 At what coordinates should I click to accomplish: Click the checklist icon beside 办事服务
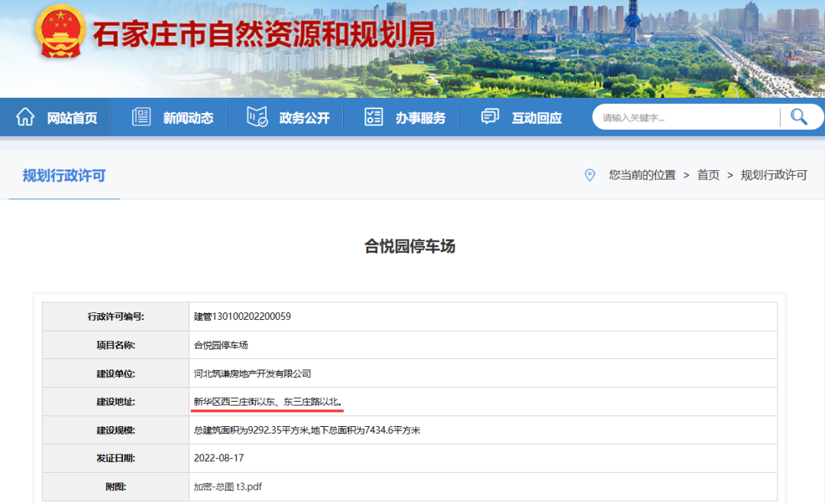click(x=374, y=117)
